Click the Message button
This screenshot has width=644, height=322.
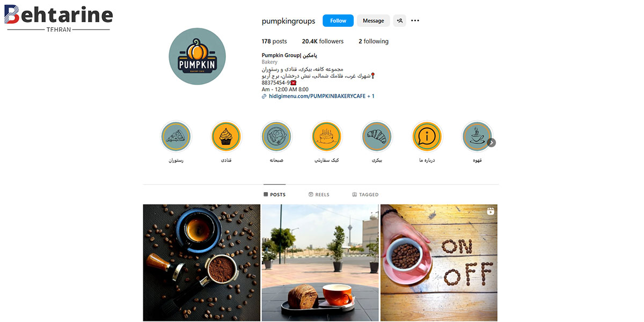[x=373, y=21]
